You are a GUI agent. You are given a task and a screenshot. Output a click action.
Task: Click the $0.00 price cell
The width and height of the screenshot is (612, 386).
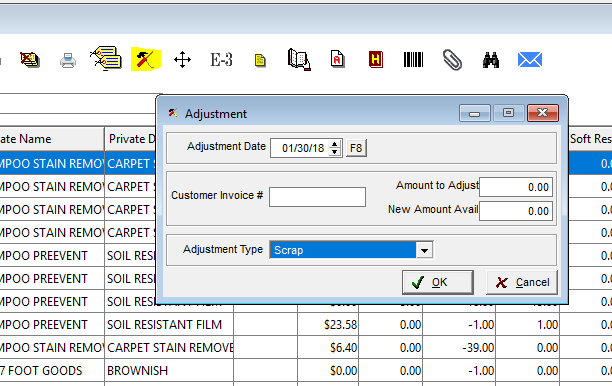tap(328, 370)
